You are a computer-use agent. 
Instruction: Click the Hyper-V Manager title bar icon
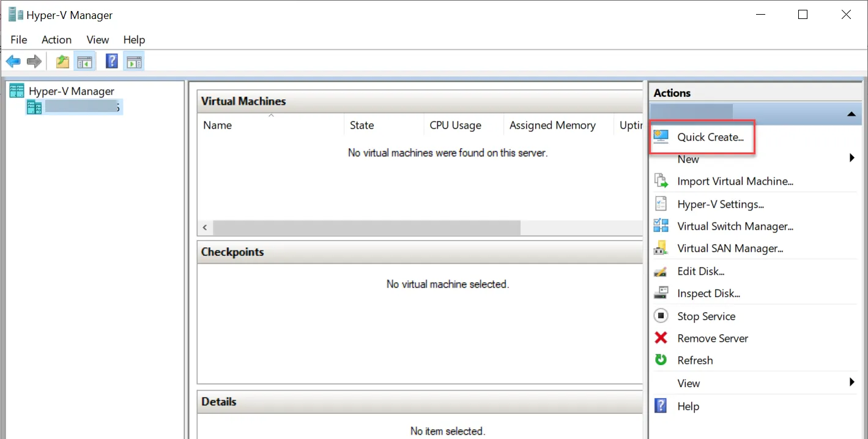[16, 15]
